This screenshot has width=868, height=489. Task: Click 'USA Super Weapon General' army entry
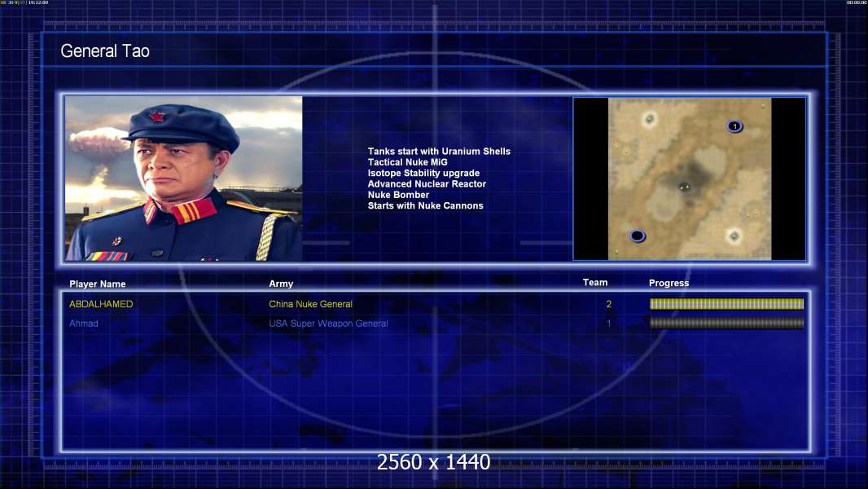pos(328,324)
